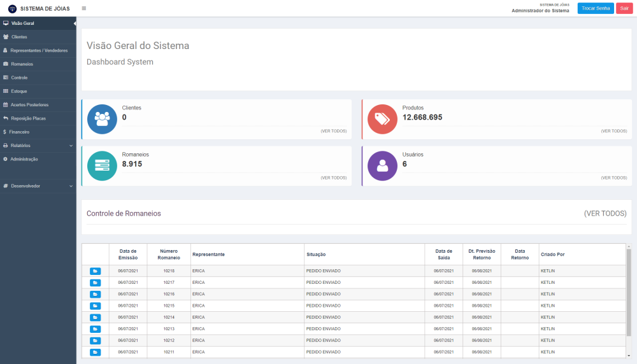Open folder icon for romaneio 10215

coord(95,306)
